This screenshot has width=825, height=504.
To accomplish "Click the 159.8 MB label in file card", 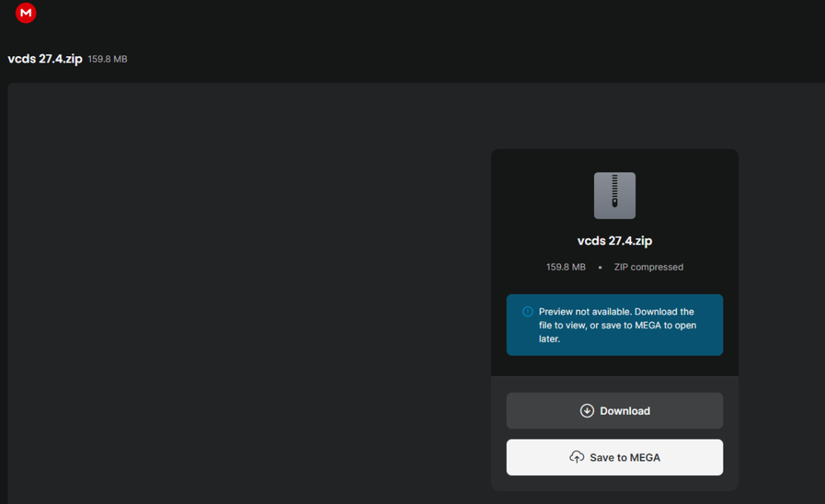I will [566, 267].
